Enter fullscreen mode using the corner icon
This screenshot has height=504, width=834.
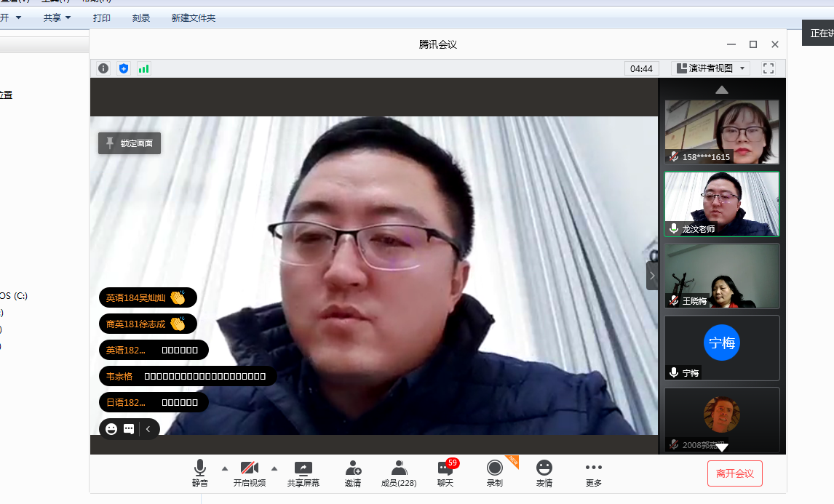point(768,68)
